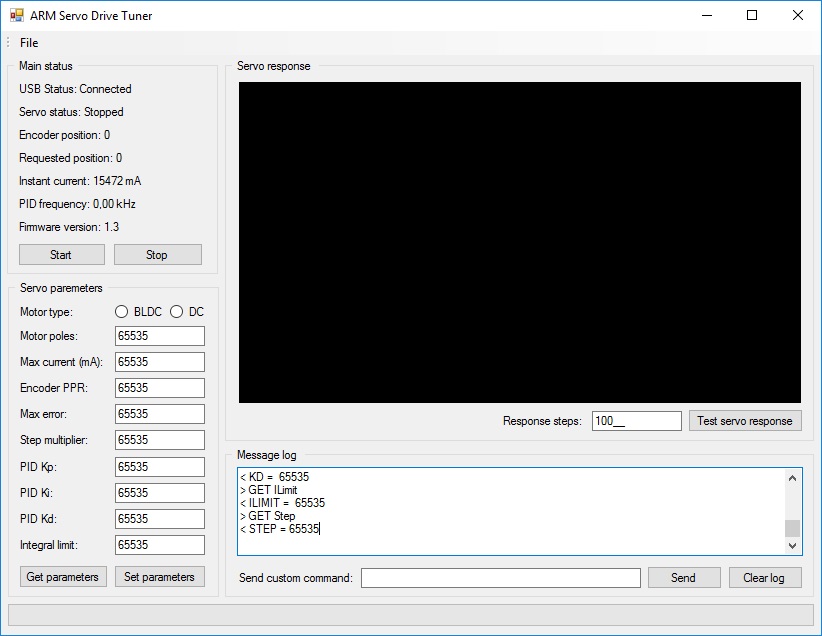The width and height of the screenshot is (822, 636).
Task: Click Get parameters button
Action: (x=63, y=577)
